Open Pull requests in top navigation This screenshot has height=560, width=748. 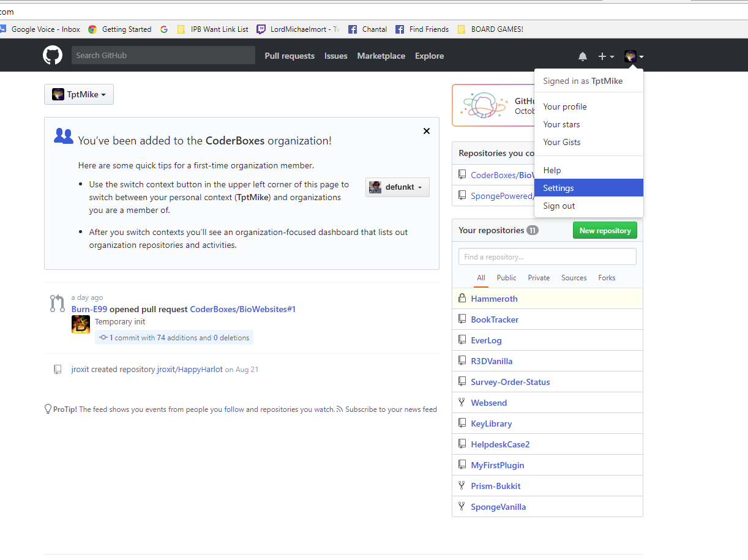[x=290, y=56]
